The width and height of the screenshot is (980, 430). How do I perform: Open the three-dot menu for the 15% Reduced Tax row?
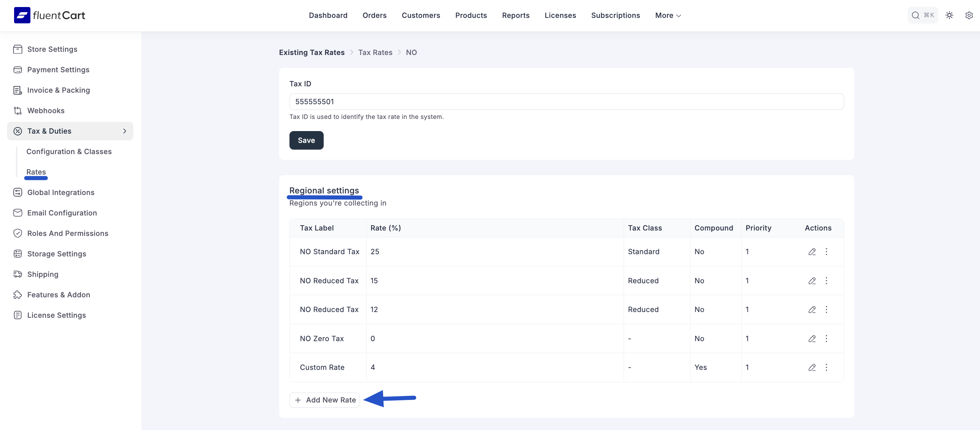tap(826, 281)
